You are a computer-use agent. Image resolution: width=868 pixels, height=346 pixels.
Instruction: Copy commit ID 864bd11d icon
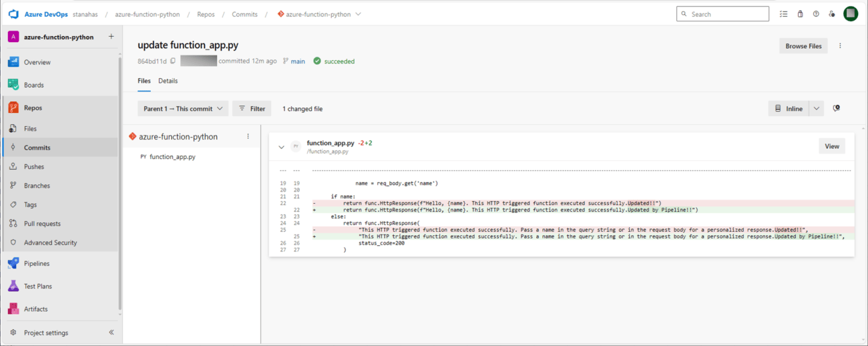pos(173,61)
